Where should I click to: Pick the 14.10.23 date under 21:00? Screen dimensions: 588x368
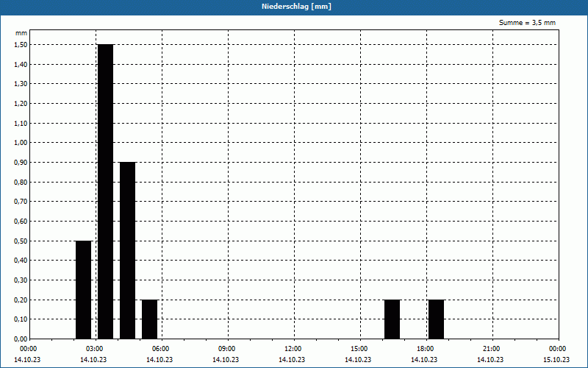490,360
